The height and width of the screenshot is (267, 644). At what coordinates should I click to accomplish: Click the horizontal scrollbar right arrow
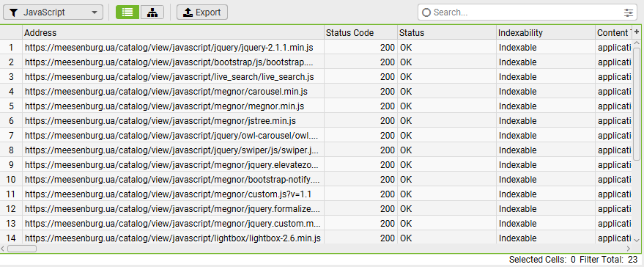(x=629, y=249)
